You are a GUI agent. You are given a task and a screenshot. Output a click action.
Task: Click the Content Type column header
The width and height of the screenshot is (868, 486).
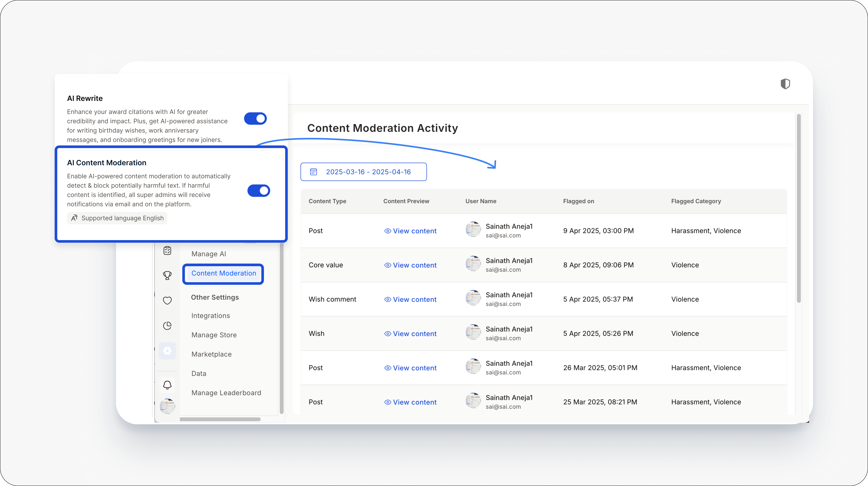328,201
